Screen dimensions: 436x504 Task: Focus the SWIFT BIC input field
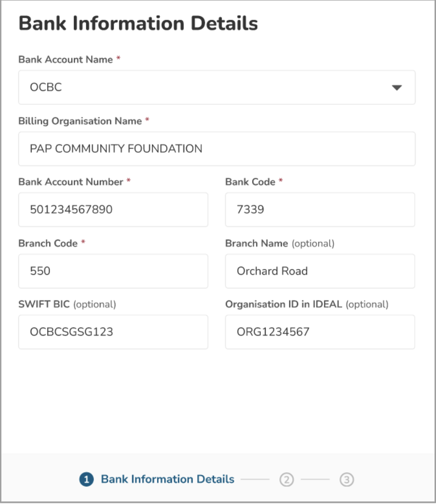[x=113, y=332]
